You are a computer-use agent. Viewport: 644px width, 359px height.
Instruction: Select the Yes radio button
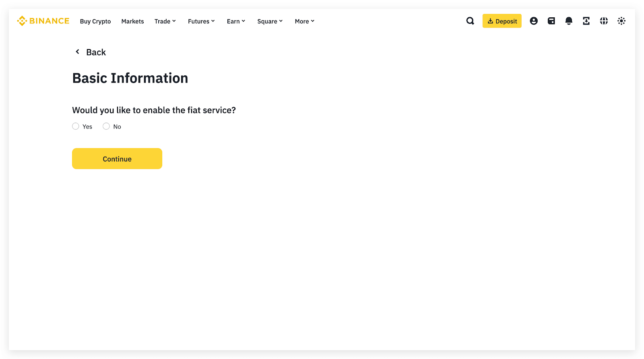click(x=76, y=127)
